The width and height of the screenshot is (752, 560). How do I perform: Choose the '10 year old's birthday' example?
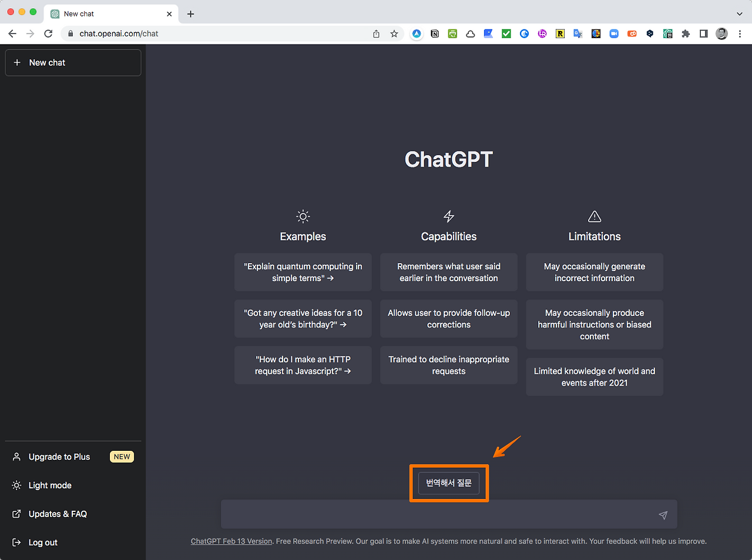click(x=303, y=319)
